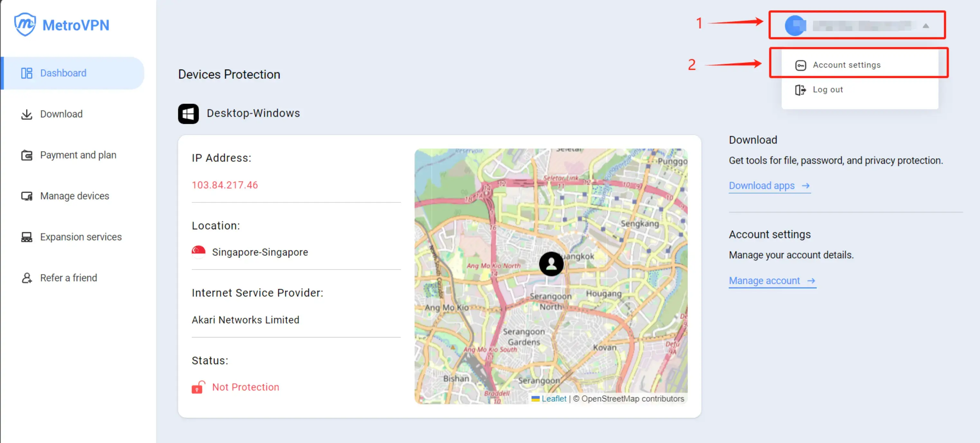The image size is (980, 443).
Task: Collapse the account dropdown arrow at top
Action: pos(926,26)
